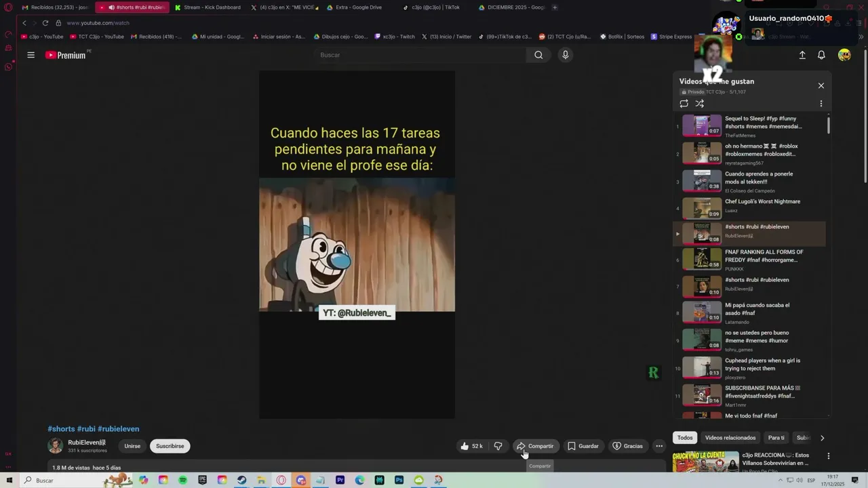Subscribe with the Suscribirse button

[170, 446]
